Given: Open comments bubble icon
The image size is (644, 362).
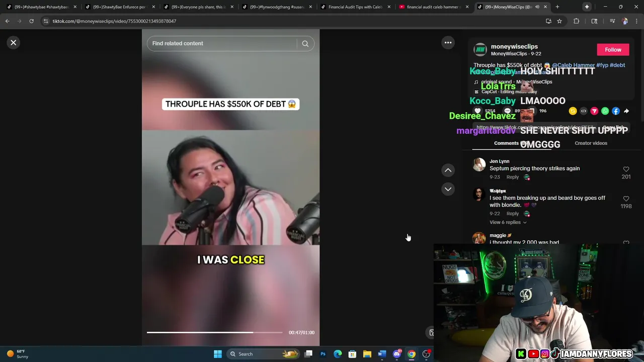Looking at the screenshot, I should tap(507, 111).
